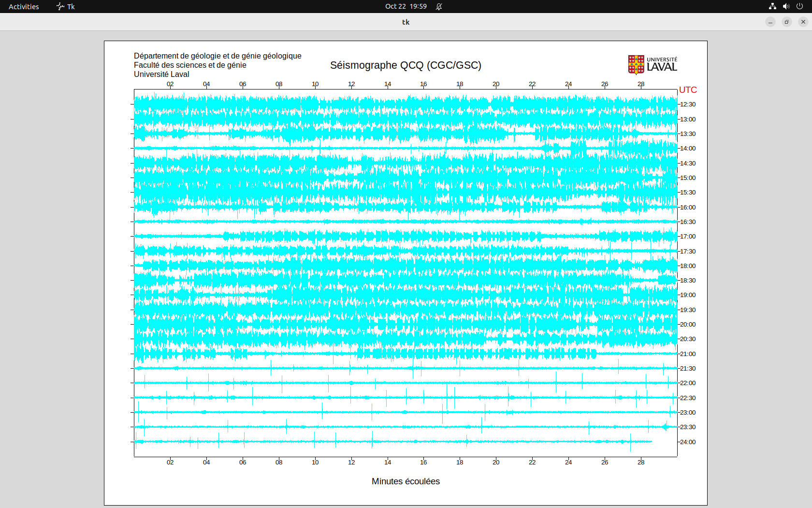The image size is (812, 508).
Task: Click the Département de géologie header text
Action: coord(217,56)
